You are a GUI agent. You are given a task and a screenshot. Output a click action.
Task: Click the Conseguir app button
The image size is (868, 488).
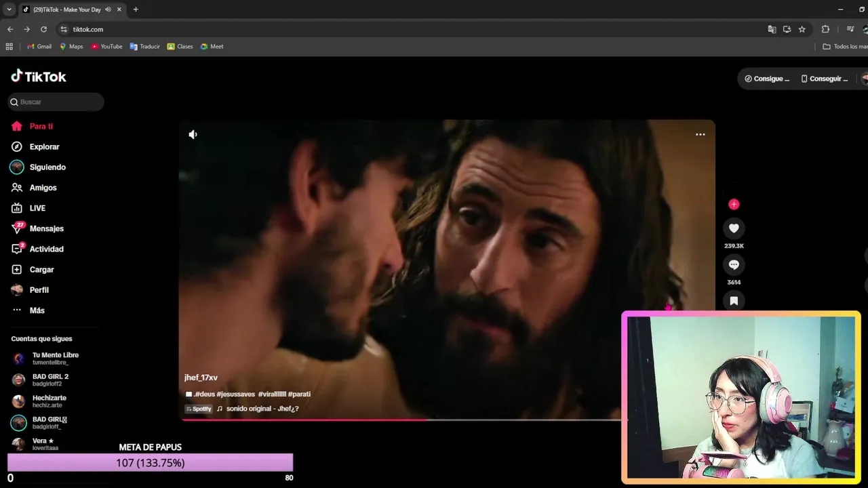(825, 79)
